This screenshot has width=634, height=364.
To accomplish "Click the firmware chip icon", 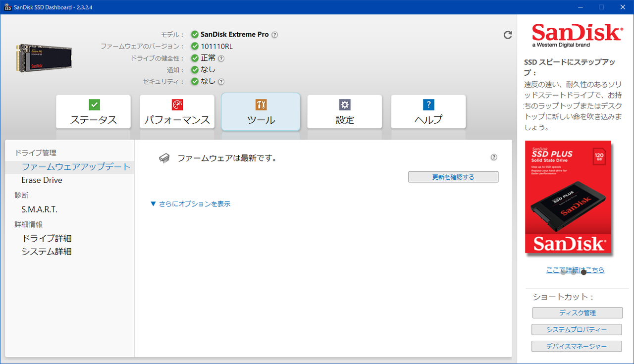I will (164, 158).
